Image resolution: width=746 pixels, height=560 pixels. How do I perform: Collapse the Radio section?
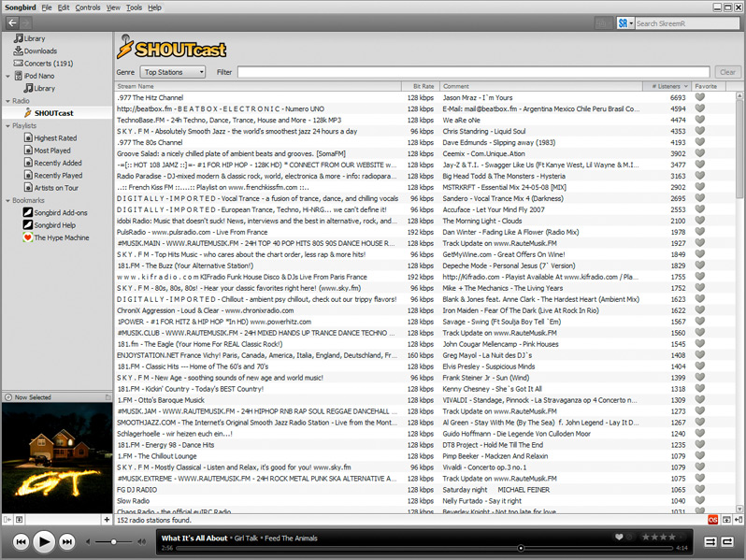click(7, 101)
